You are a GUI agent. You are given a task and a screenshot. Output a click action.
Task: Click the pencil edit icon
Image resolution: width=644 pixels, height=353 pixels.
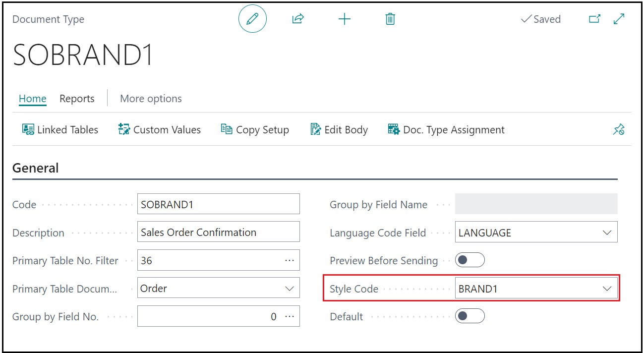click(252, 19)
